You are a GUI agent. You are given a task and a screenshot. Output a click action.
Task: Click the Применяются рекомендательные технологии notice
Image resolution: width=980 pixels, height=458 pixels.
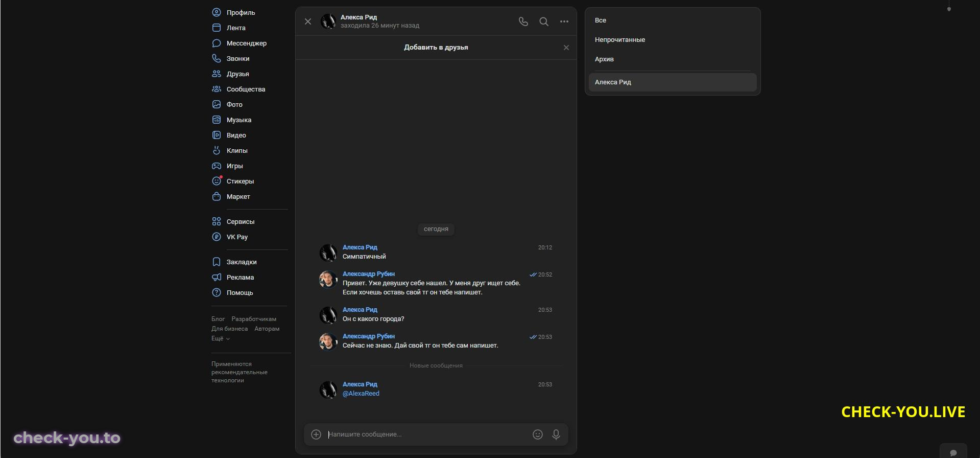[x=240, y=372]
